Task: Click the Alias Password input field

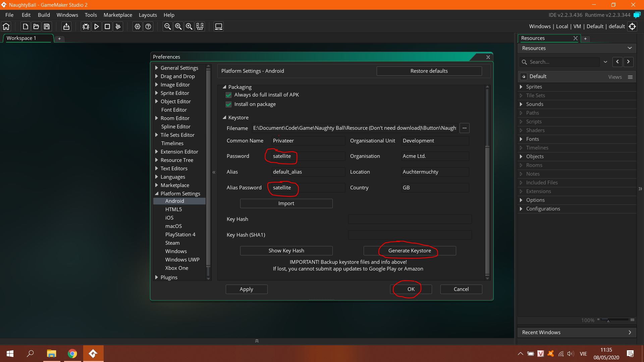Action: point(308,188)
